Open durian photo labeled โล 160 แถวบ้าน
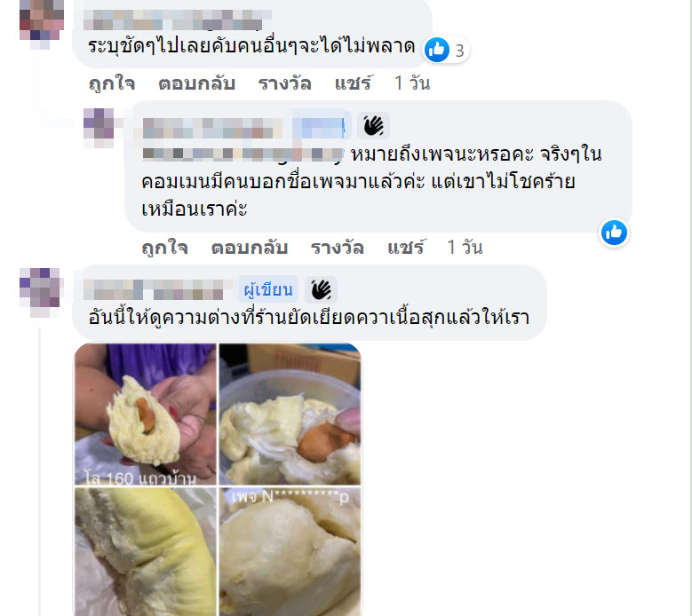The width and height of the screenshot is (692, 616). pos(145,414)
